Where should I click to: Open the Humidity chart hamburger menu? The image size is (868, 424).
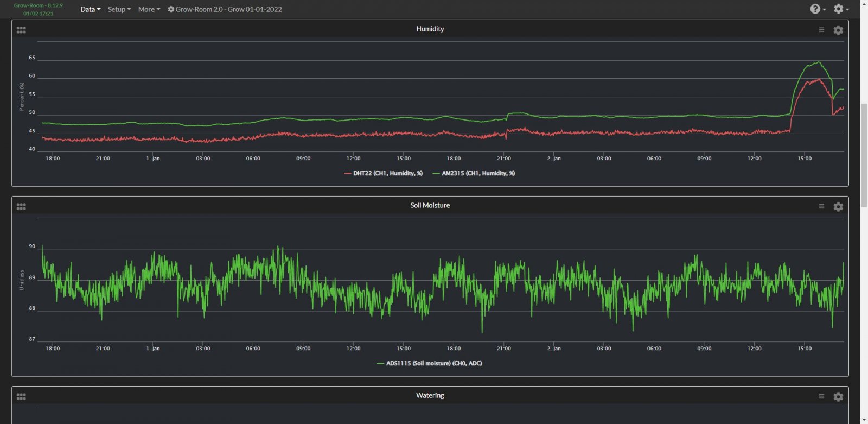(x=821, y=30)
